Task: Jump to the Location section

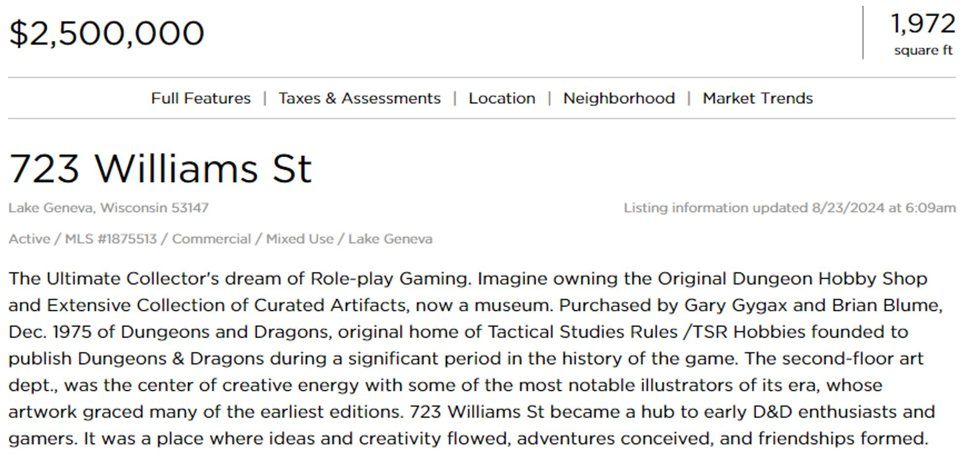Action: (x=501, y=98)
